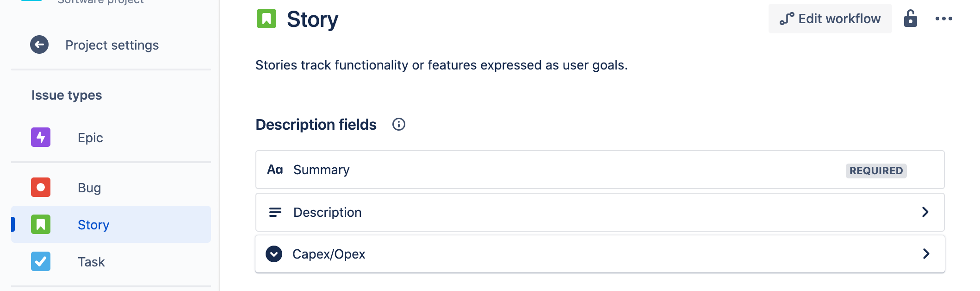980x291 pixels.
Task: Open the three-dot more actions menu
Action: 943,19
